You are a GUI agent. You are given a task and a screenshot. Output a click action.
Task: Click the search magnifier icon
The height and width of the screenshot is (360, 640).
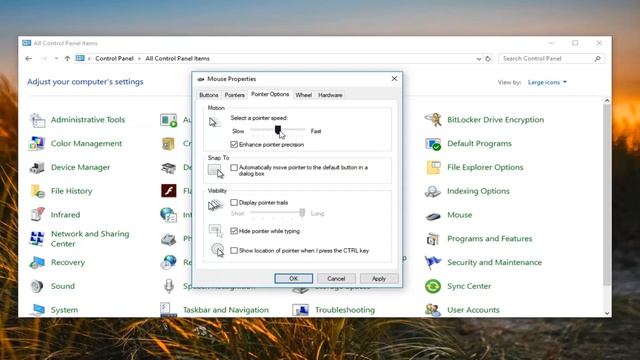point(598,58)
